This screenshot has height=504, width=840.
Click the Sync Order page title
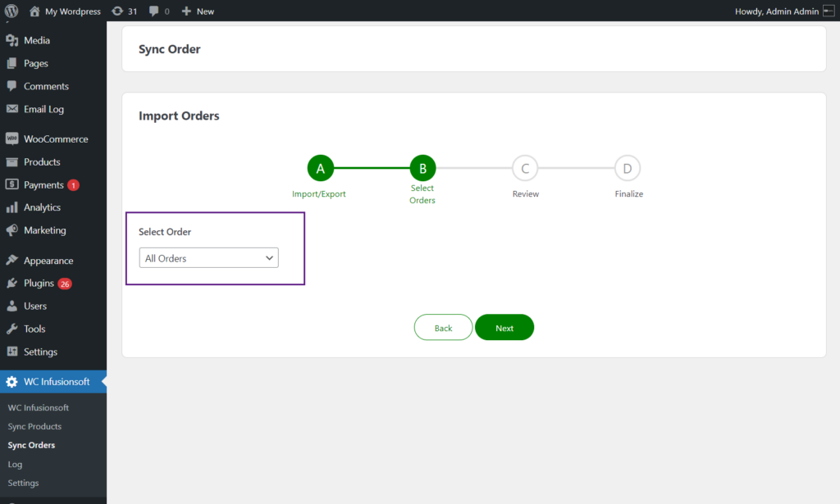pos(169,49)
